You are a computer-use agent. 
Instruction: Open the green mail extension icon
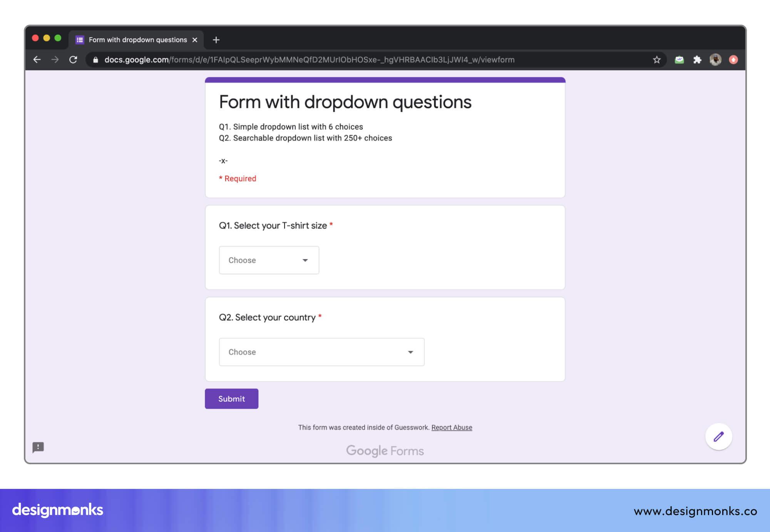(679, 60)
